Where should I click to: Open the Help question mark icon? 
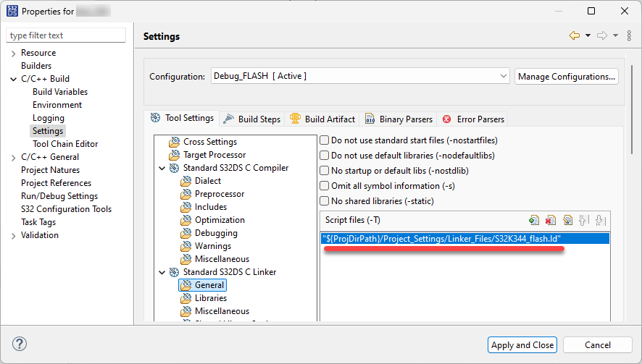tap(20, 344)
